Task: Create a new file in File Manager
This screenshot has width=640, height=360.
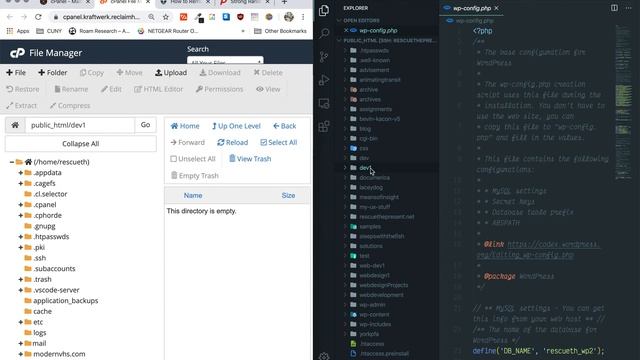Action: [16, 73]
